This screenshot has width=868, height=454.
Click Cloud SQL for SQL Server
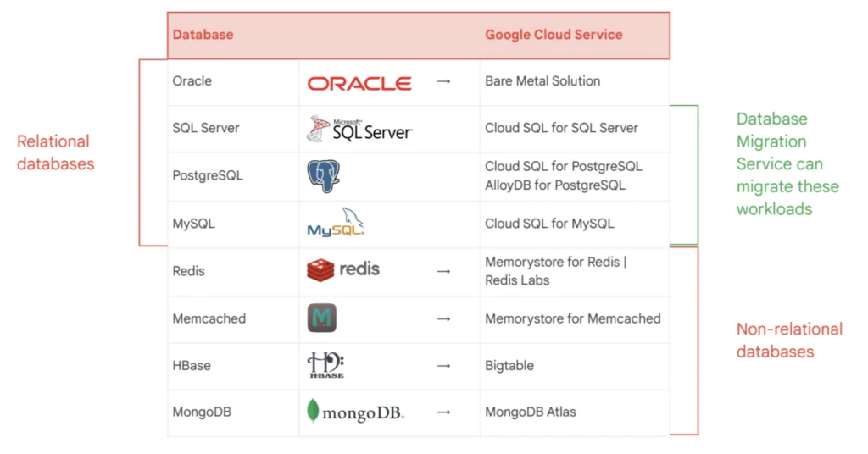[561, 128]
